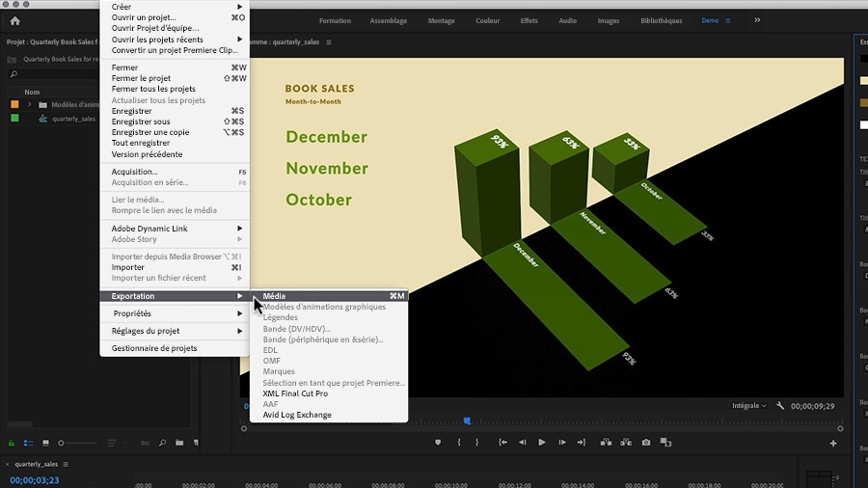The image size is (868, 488).
Task: Switch Project panel to icon view
Action: pyautogui.click(x=46, y=443)
